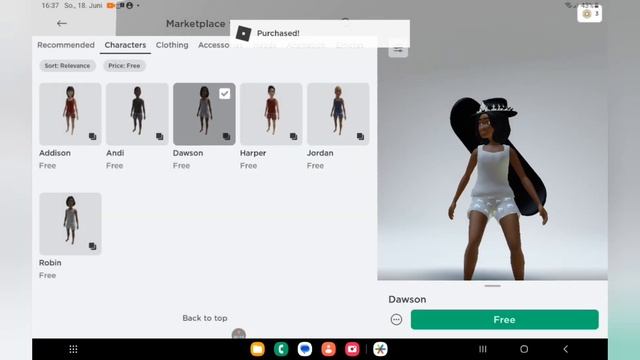Show recent apps navigation button
The height and width of the screenshot is (360, 640).
point(483,349)
